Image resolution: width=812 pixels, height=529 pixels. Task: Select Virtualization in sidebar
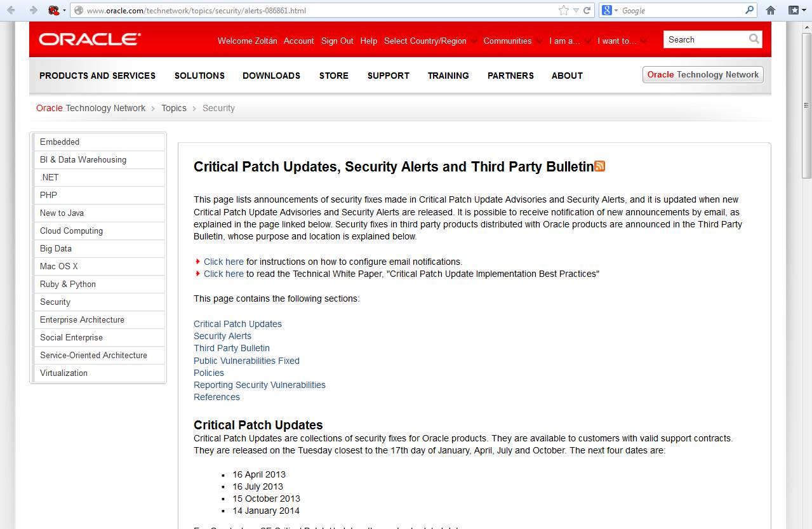click(x=98, y=373)
